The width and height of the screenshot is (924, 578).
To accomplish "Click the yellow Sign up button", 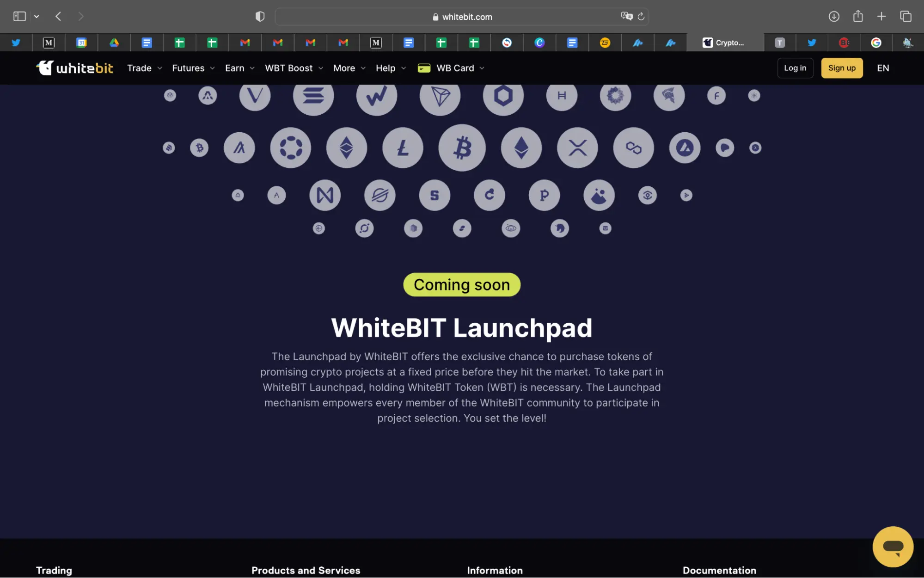I will pyautogui.click(x=842, y=68).
